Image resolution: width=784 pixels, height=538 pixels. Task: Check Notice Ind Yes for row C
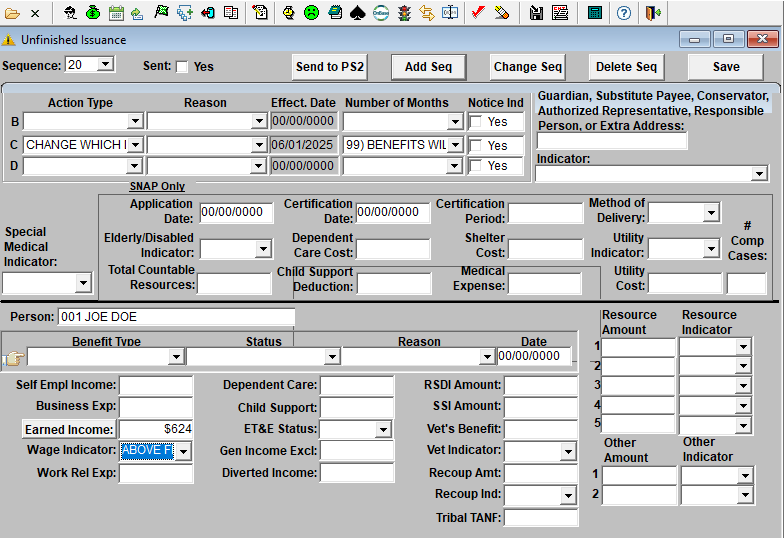pos(476,146)
